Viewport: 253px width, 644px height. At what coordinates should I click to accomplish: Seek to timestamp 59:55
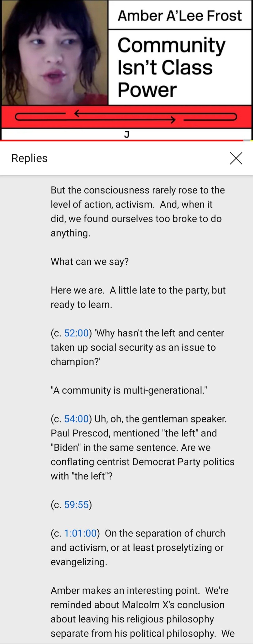[x=77, y=505]
